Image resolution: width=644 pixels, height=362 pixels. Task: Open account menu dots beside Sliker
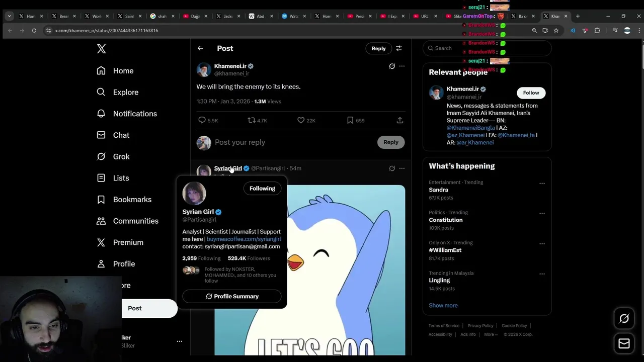pos(179,341)
